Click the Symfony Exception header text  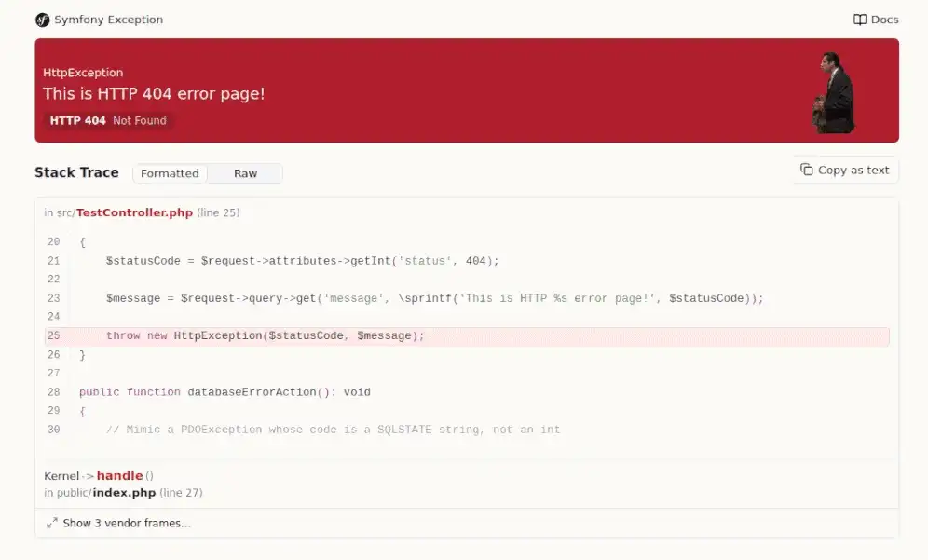click(x=108, y=20)
